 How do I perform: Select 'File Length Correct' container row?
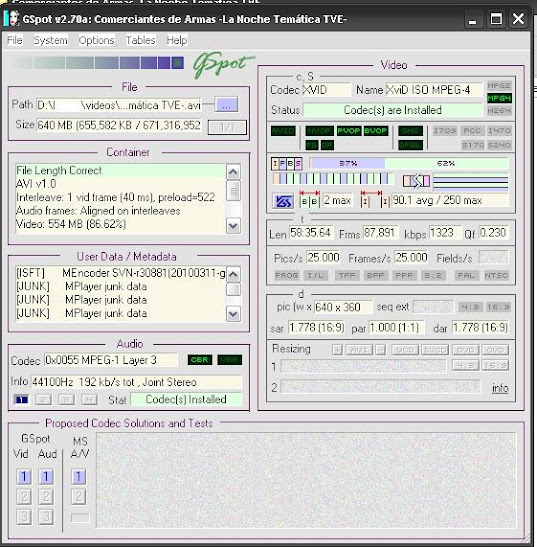[x=120, y=170]
